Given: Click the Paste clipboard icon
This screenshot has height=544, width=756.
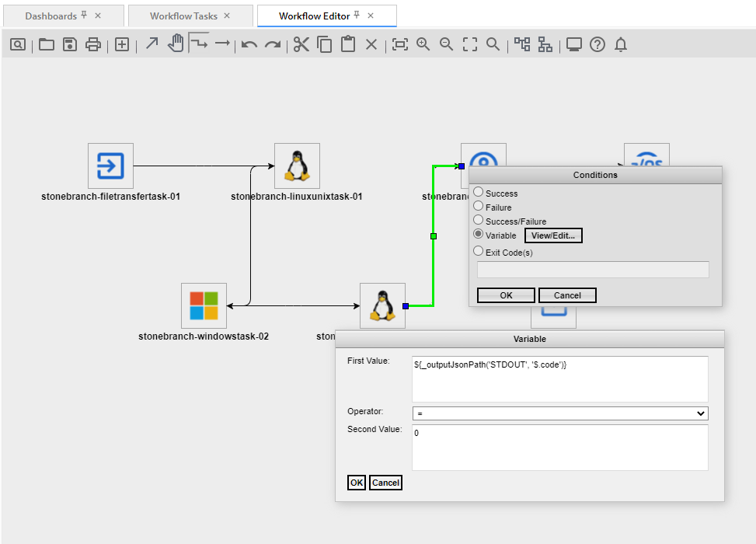Looking at the screenshot, I should pos(348,44).
